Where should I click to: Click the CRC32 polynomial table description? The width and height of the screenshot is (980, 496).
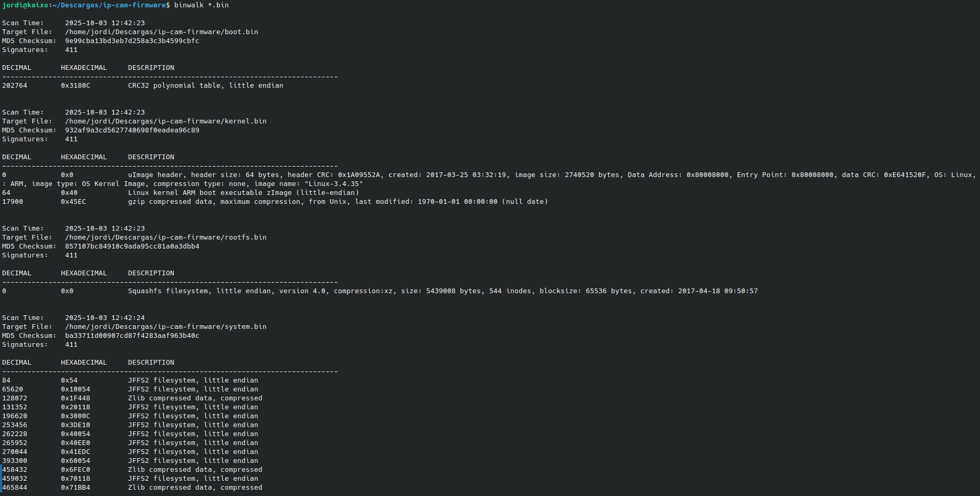pyautogui.click(x=205, y=86)
